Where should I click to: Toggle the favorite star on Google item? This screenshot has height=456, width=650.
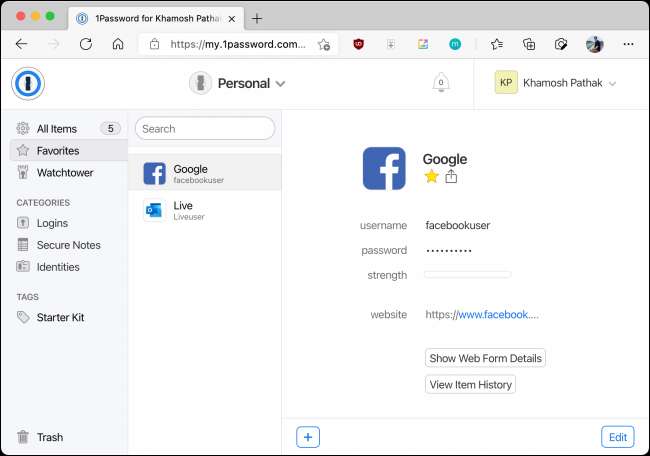pyautogui.click(x=432, y=177)
